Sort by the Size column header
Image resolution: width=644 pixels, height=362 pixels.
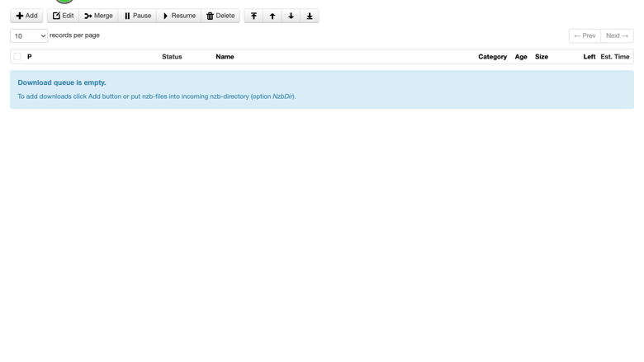[542, 57]
